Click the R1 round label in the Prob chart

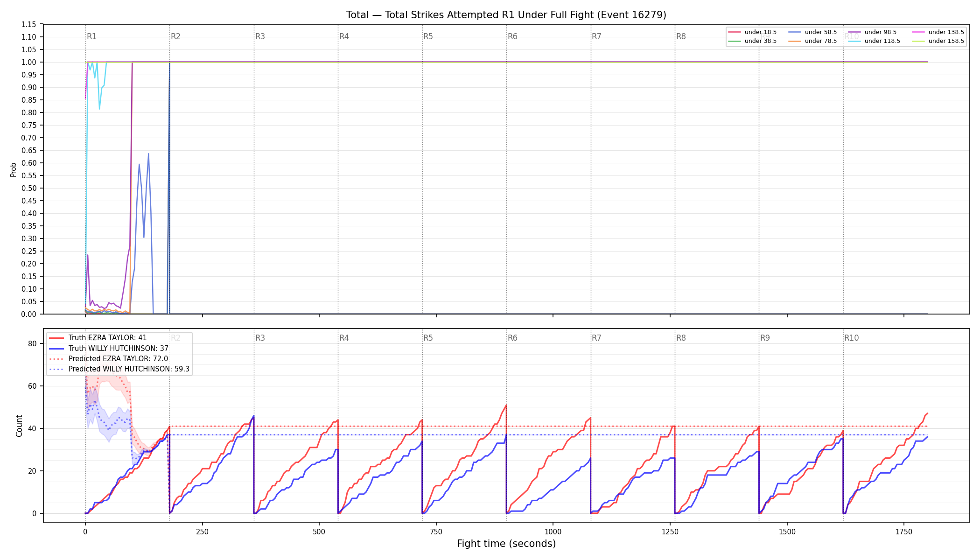[x=91, y=36]
